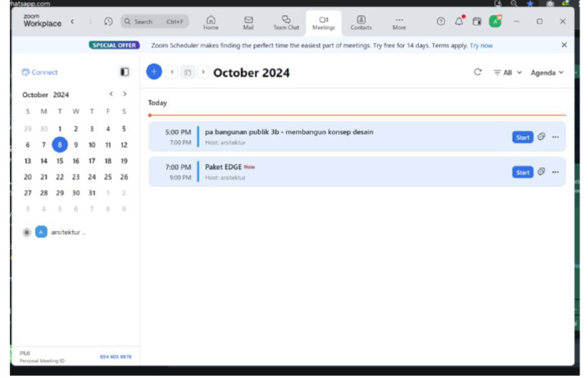Click Try now link in banner
This screenshot has height=378, width=588.
pyautogui.click(x=481, y=45)
